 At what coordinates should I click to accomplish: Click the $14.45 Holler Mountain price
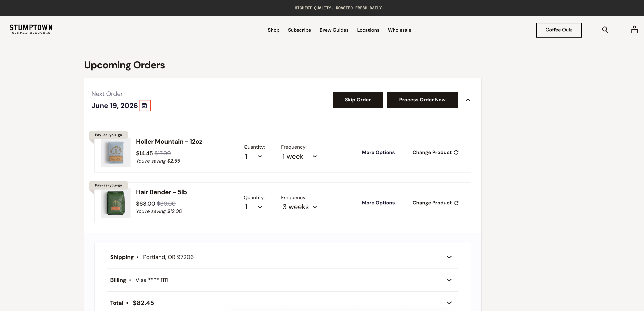tap(144, 153)
